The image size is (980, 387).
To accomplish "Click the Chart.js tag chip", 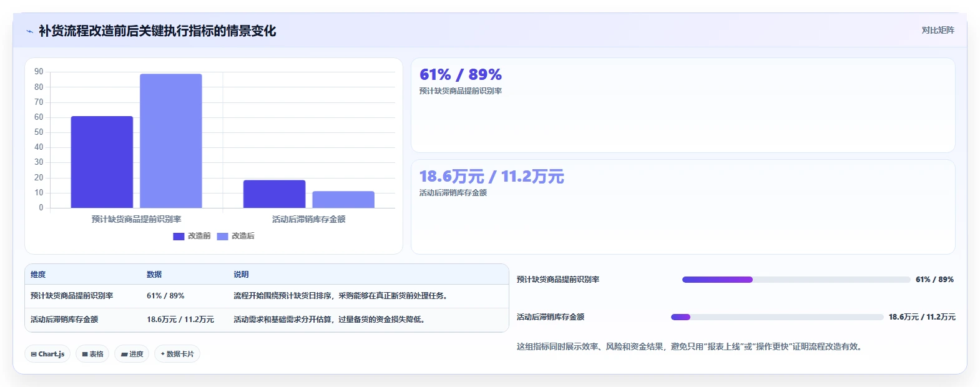I will pos(47,354).
